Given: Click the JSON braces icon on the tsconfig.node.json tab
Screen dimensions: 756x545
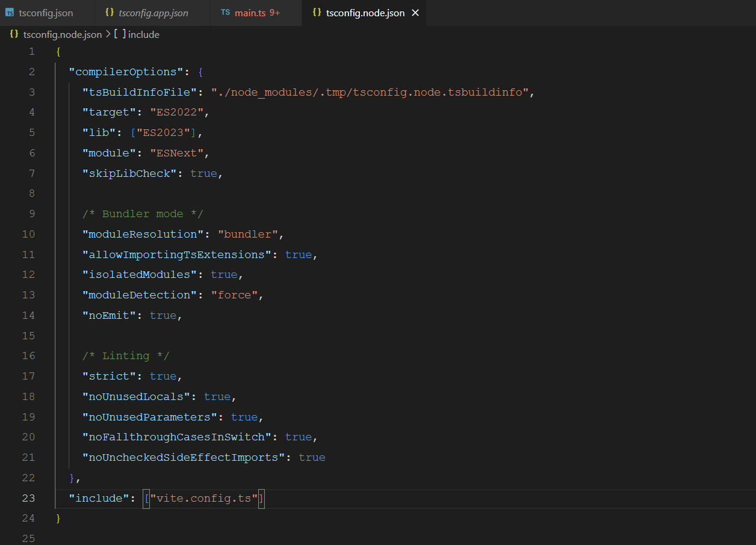Looking at the screenshot, I should pos(317,13).
